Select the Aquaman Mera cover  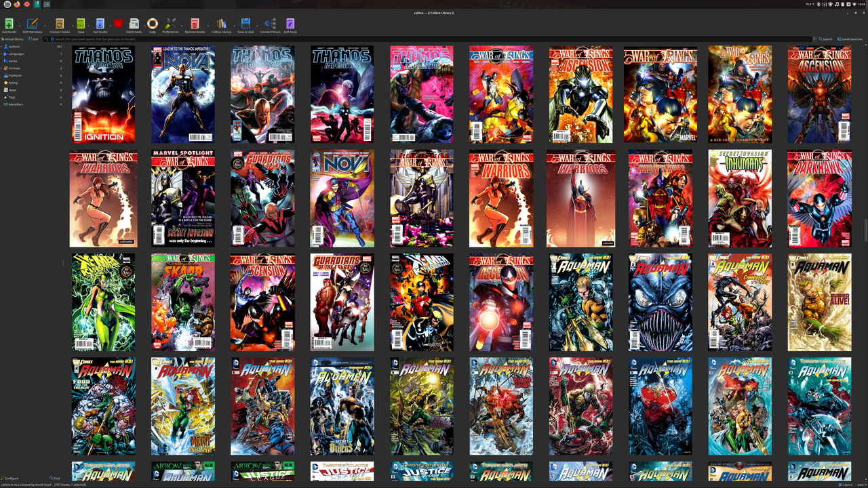pos(183,406)
